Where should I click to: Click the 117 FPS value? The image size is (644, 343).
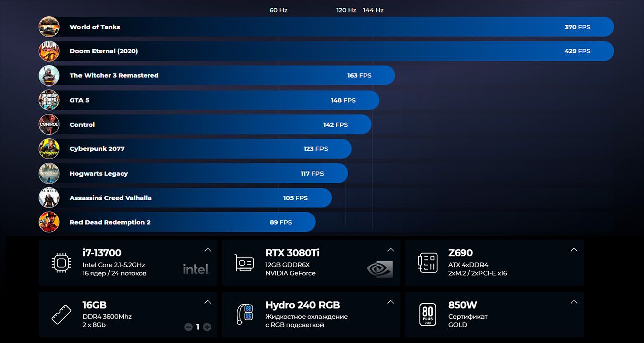(312, 174)
